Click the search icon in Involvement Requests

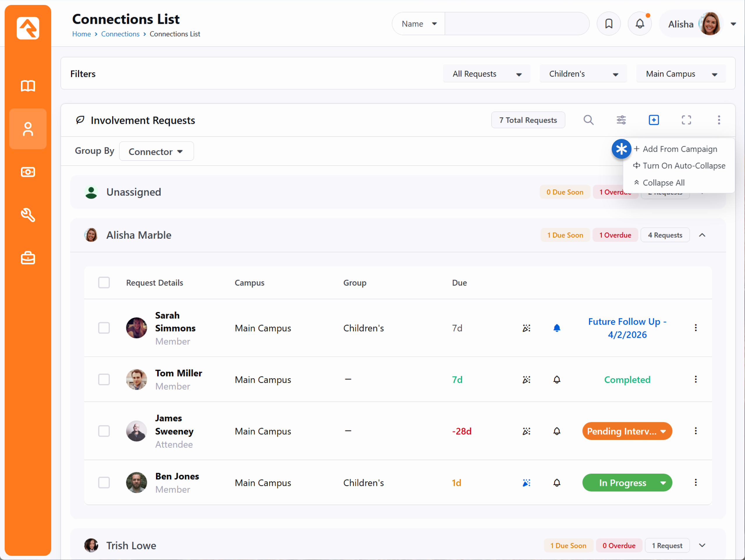tap(588, 120)
